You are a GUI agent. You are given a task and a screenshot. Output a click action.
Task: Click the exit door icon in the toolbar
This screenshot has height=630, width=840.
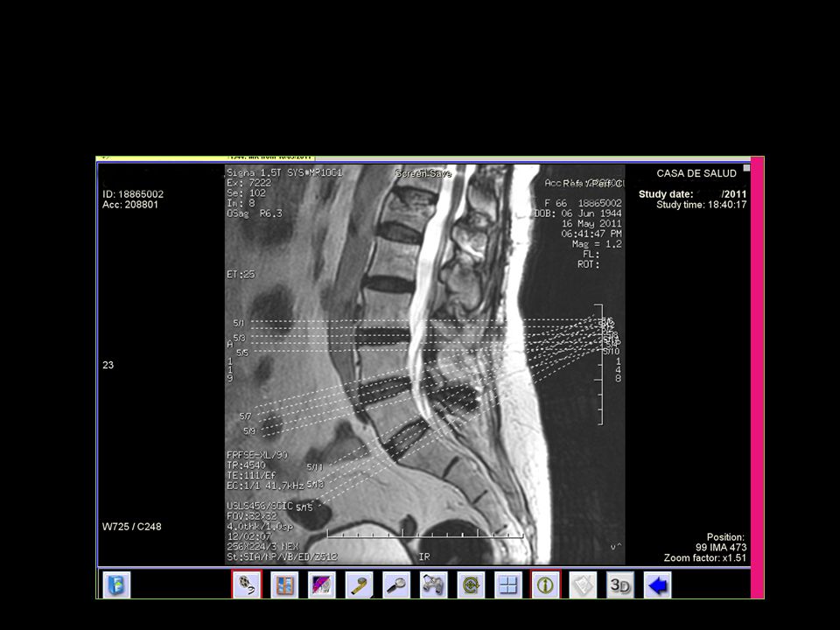pyautogui.click(x=115, y=584)
